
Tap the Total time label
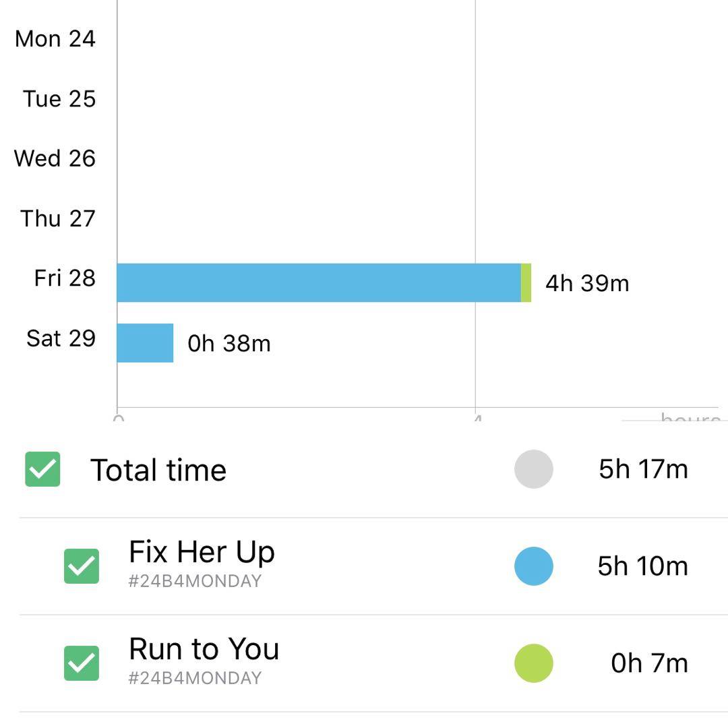point(158,471)
